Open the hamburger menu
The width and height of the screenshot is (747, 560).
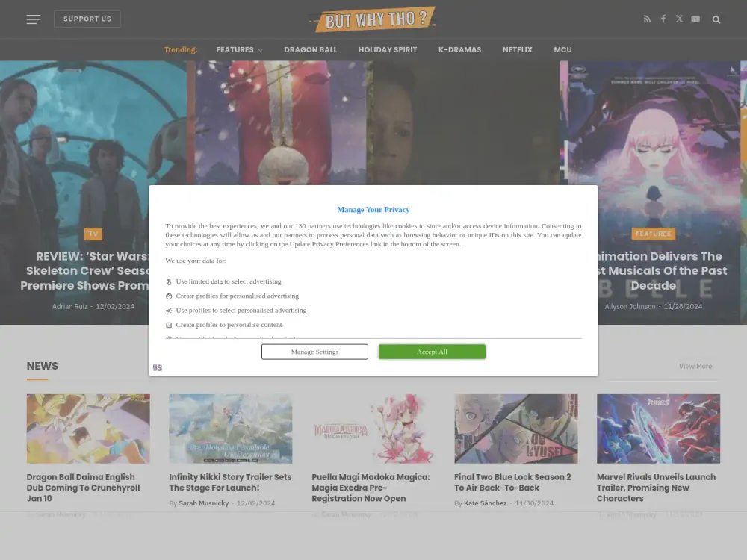coord(34,19)
